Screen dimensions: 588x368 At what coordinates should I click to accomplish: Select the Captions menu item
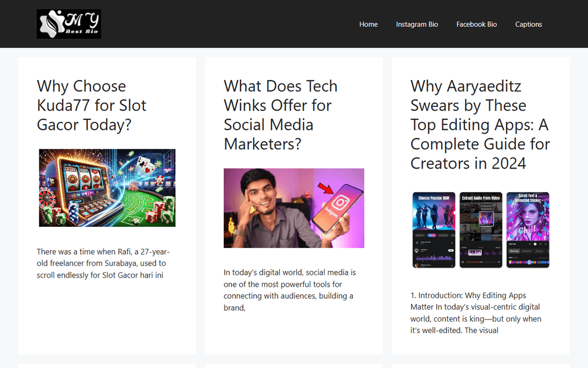coord(528,25)
